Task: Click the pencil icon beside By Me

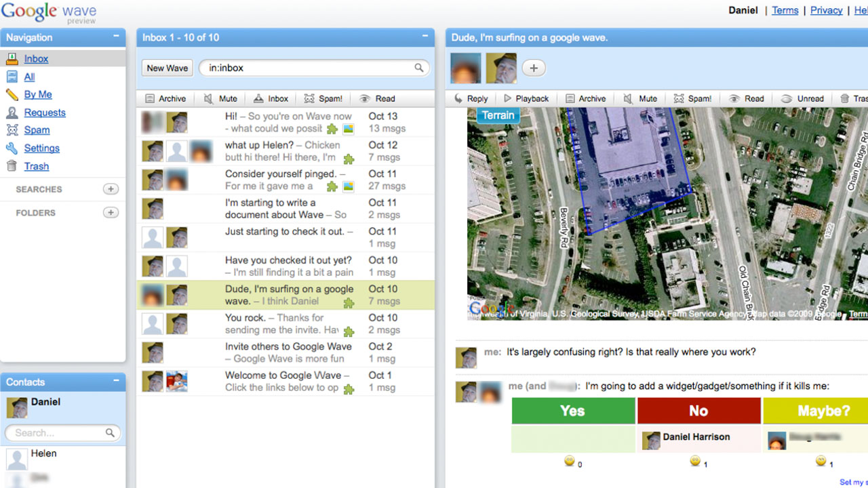Action: (x=12, y=95)
